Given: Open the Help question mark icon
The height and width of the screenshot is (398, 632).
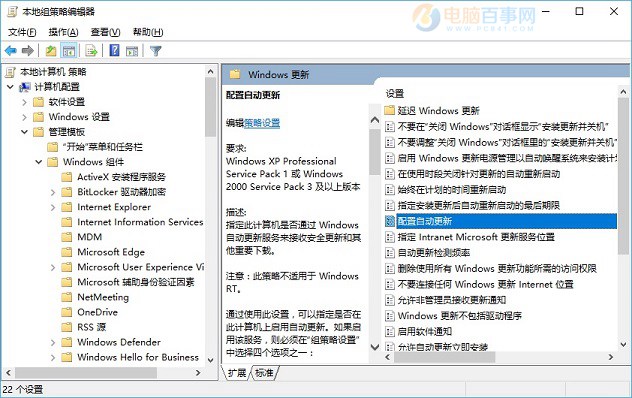Looking at the screenshot, I should 115,50.
